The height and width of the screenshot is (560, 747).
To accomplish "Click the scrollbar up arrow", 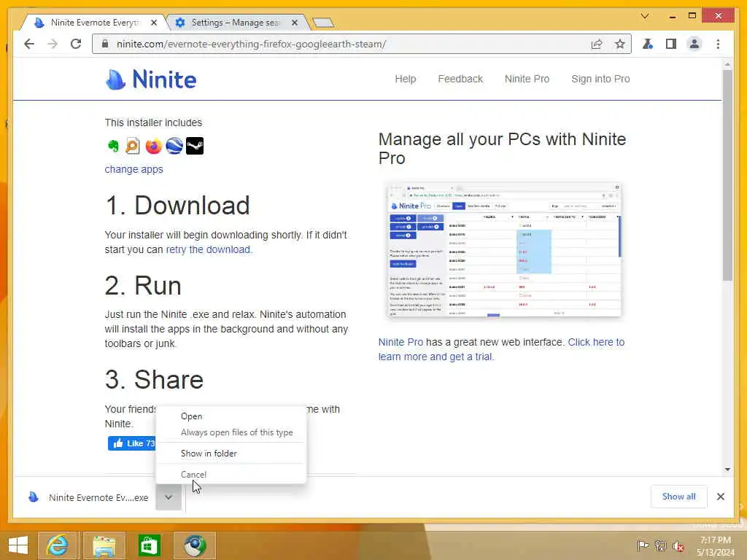I will coord(727,64).
